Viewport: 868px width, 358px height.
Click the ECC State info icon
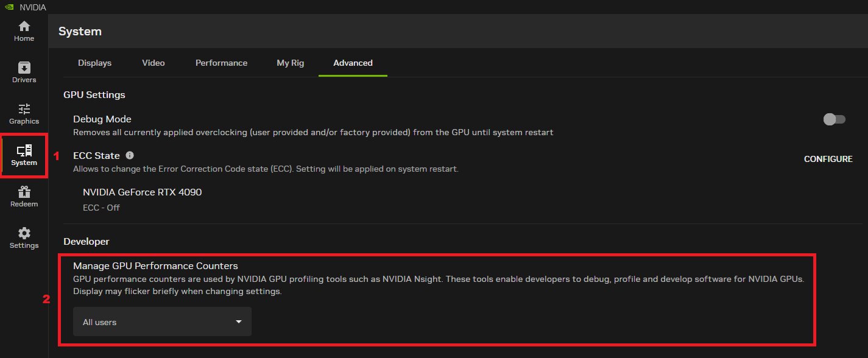(129, 156)
